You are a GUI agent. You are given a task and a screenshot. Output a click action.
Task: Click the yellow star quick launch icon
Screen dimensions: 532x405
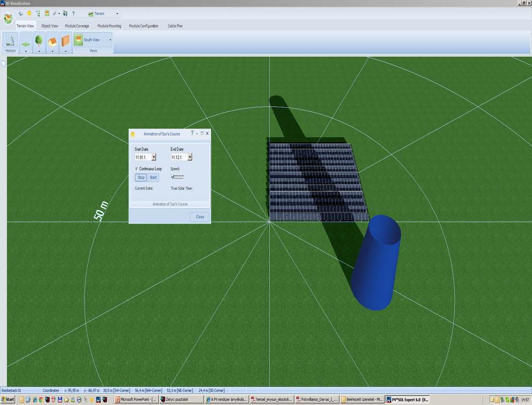91,400
